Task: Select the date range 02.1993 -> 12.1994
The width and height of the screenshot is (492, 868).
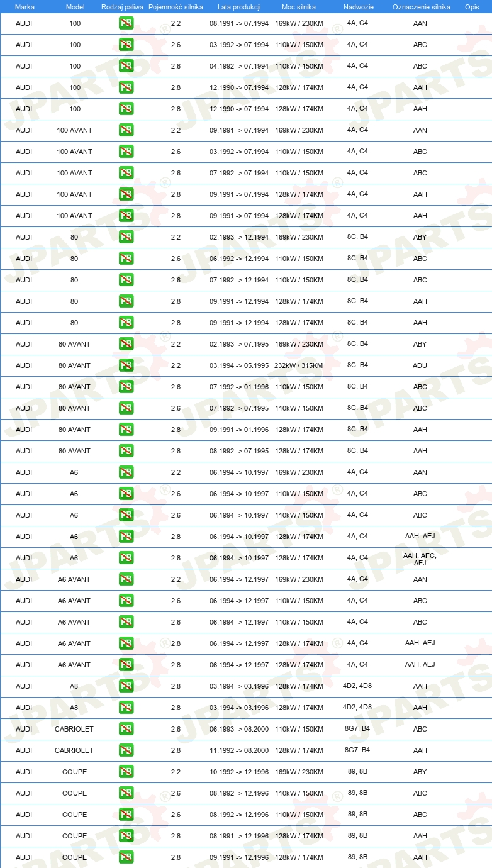Action: pyautogui.click(x=239, y=238)
